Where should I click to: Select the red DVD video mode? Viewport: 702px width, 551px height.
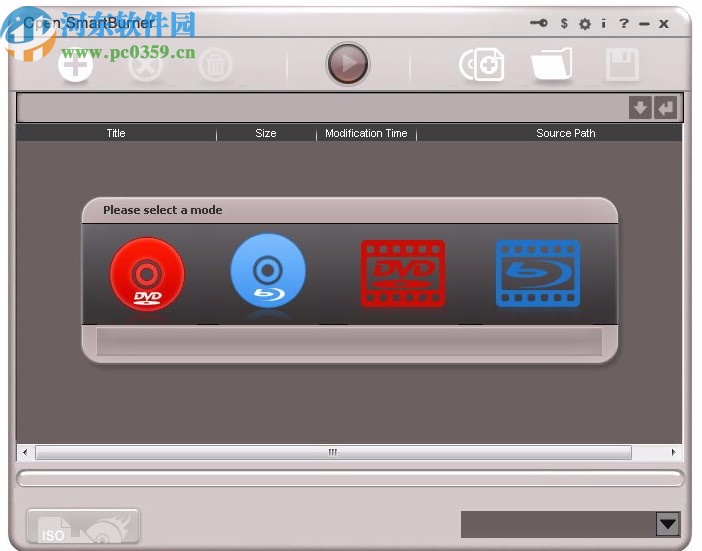403,274
